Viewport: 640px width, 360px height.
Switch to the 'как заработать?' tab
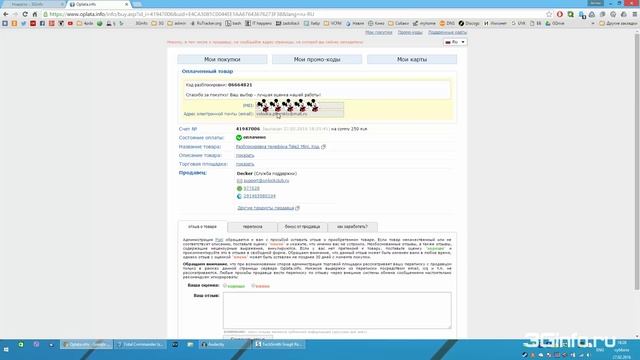pyautogui.click(x=352, y=227)
